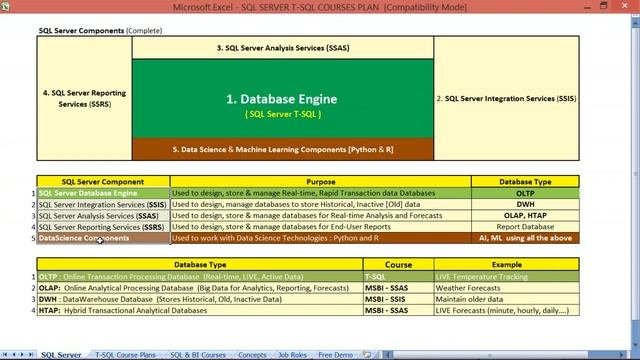This screenshot has width=640, height=360.
Task: Select the 'Weather Forecasts' example cell
Action: pos(507,288)
